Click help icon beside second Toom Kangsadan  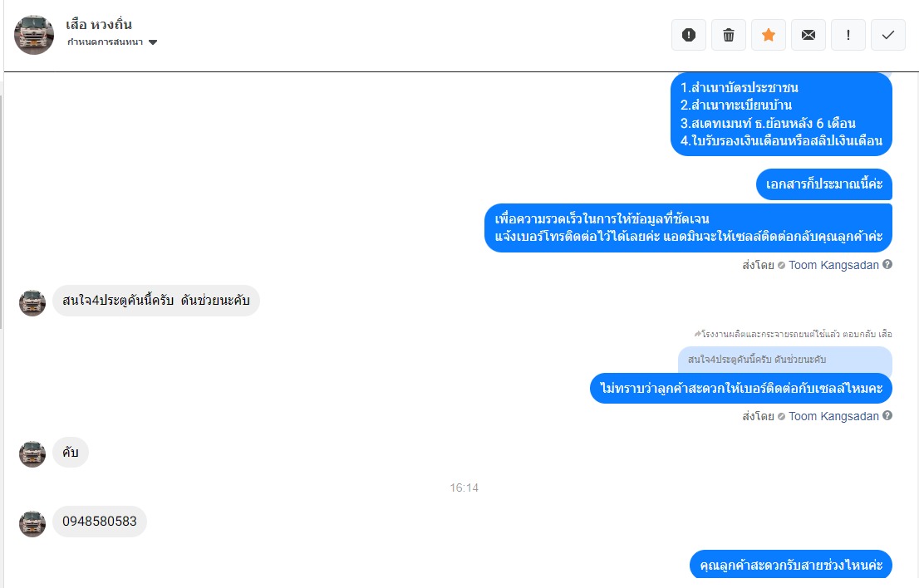click(x=887, y=416)
